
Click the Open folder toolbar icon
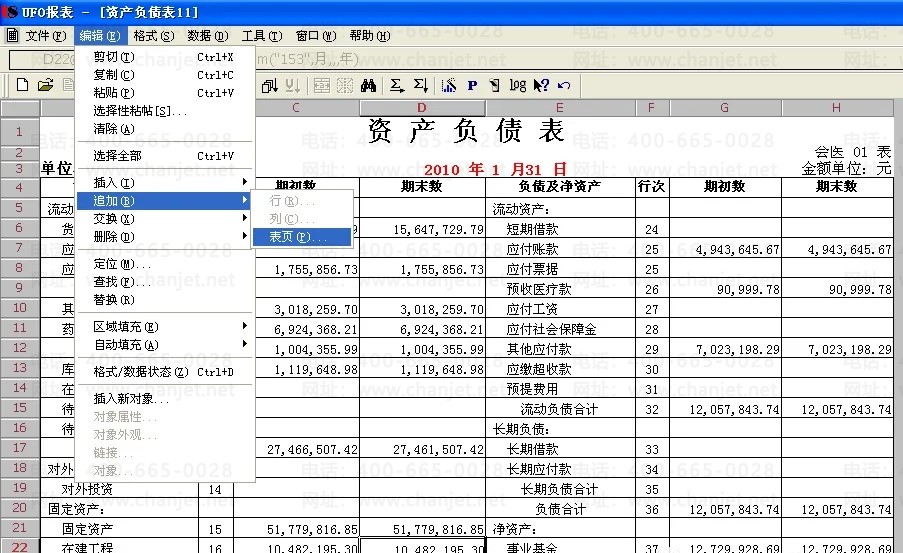click(45, 85)
